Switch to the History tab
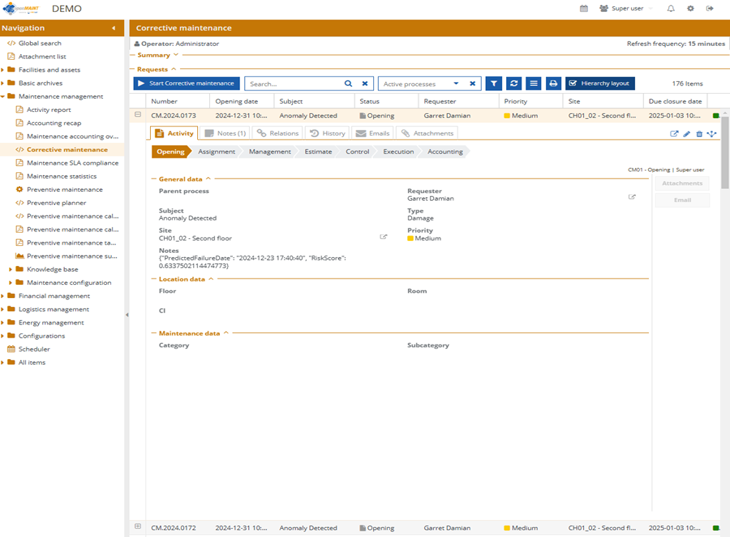 (x=327, y=133)
